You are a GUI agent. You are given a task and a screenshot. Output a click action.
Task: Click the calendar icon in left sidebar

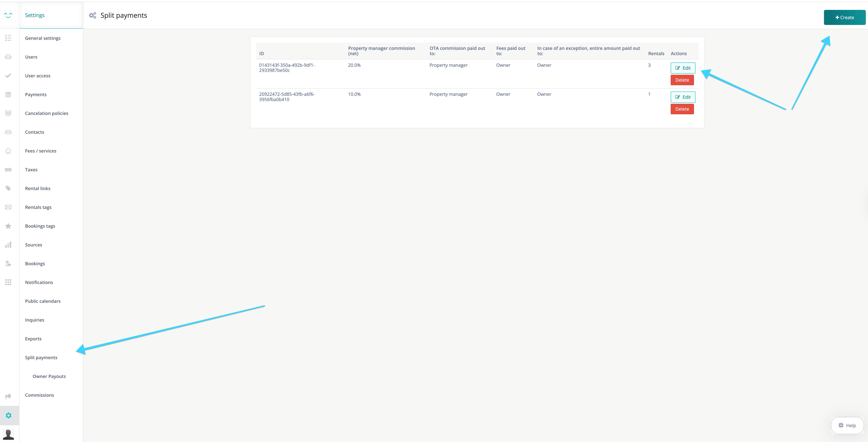click(x=8, y=95)
